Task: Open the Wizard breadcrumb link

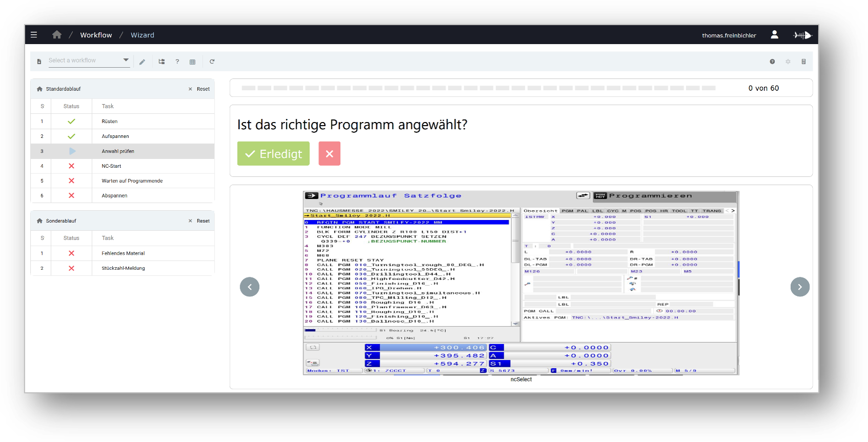Action: click(x=142, y=35)
